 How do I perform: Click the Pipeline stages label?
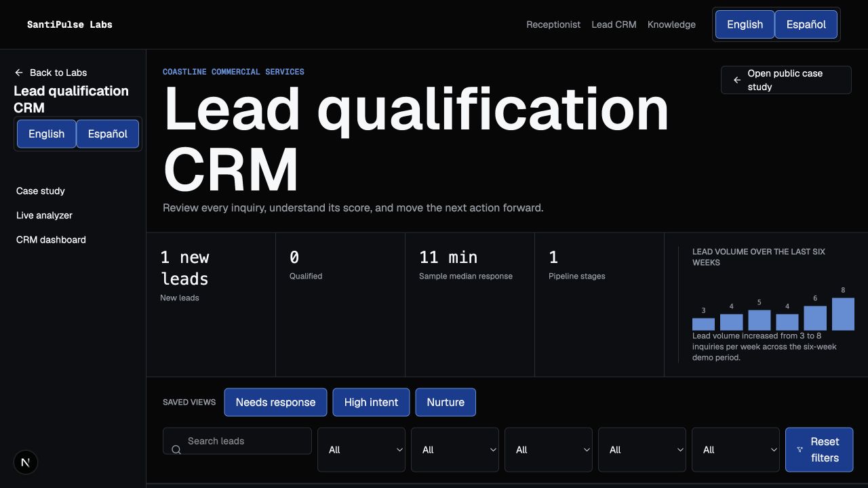(x=577, y=276)
